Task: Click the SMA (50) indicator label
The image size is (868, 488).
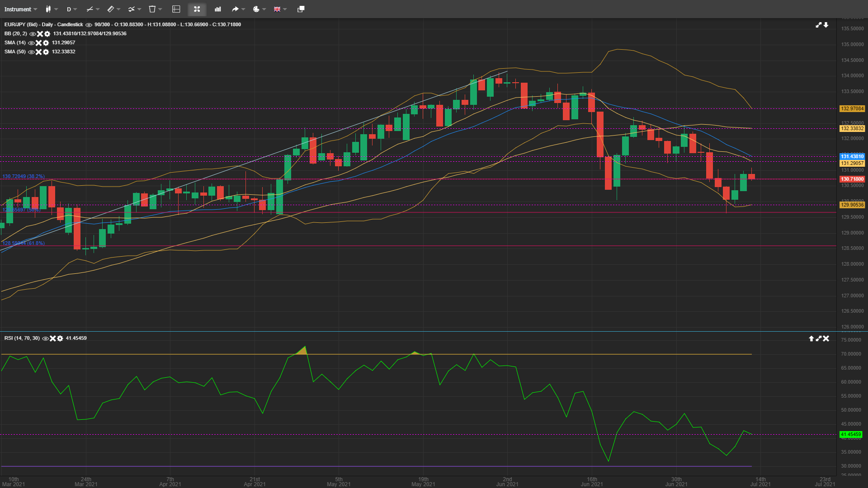Action: [15, 52]
